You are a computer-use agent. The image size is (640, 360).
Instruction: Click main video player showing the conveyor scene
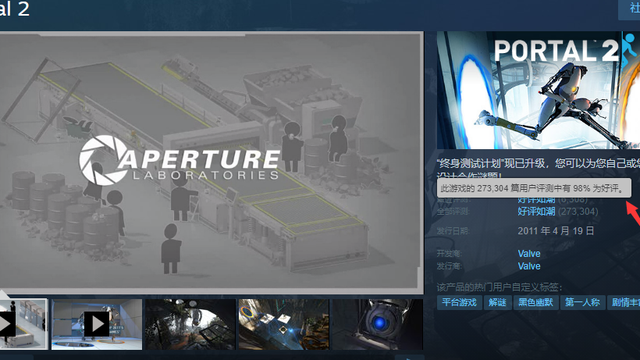click(211, 162)
